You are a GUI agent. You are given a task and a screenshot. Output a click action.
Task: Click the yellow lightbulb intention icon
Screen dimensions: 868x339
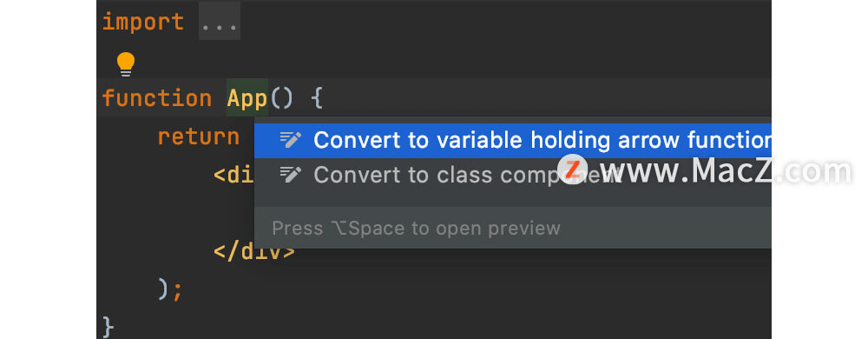(x=126, y=64)
